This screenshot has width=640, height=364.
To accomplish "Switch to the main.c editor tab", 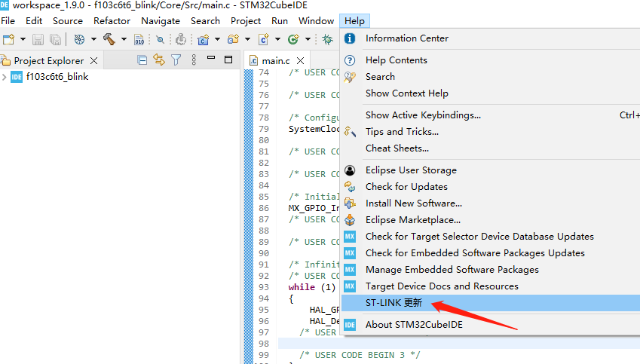I will 276,61.
